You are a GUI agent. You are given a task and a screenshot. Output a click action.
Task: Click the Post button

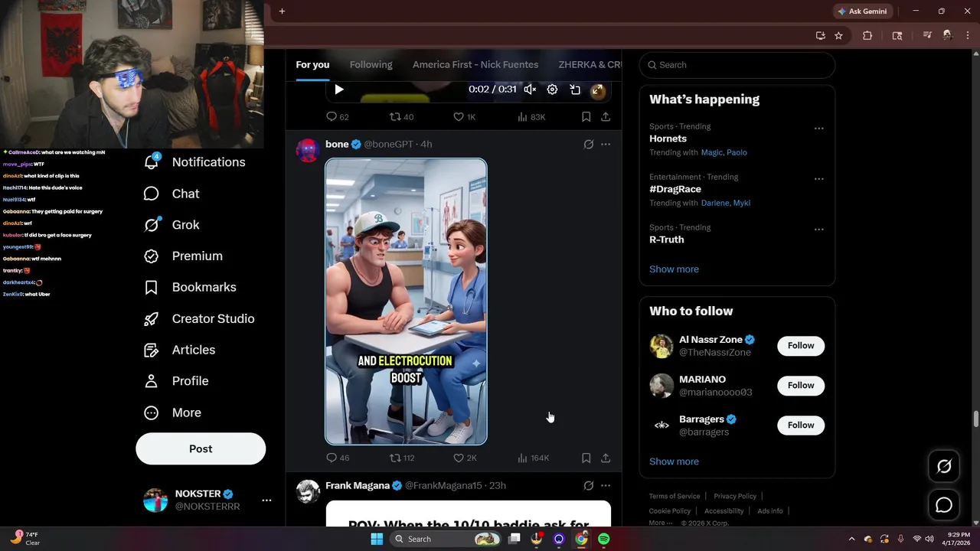click(201, 448)
